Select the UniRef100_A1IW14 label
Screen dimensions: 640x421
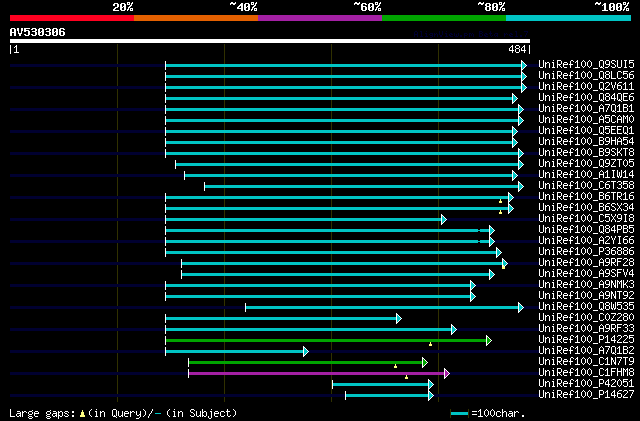pyautogui.click(x=586, y=175)
